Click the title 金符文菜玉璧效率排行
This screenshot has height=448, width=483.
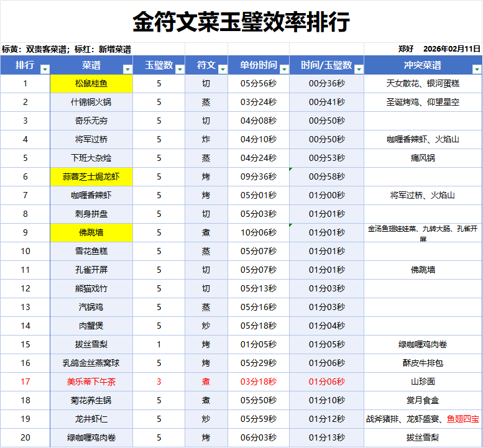[241, 22]
